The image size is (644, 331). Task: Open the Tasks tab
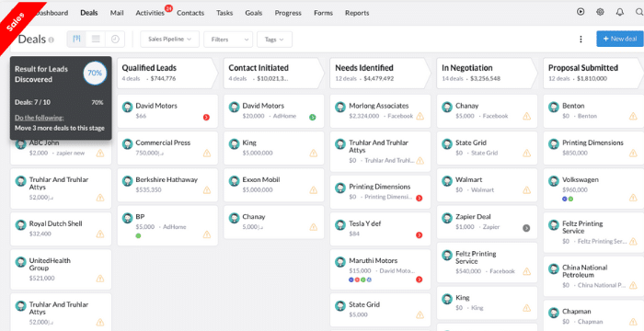point(224,13)
